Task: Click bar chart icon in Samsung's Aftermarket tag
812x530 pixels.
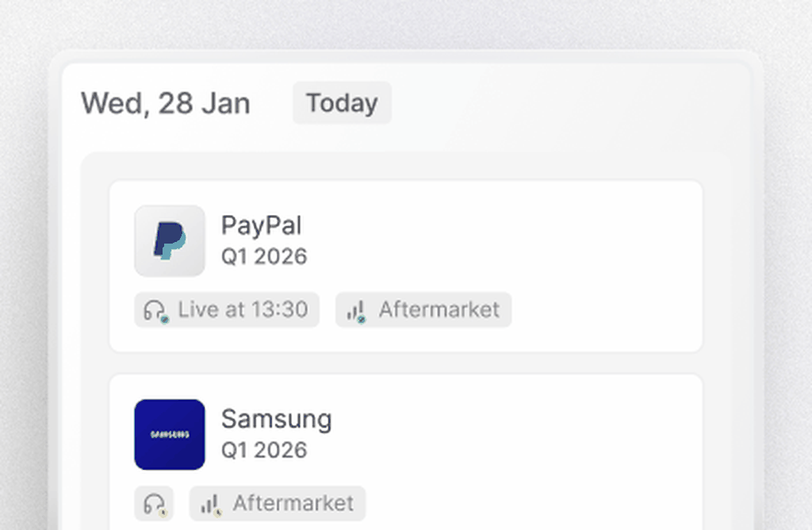Action: click(209, 503)
